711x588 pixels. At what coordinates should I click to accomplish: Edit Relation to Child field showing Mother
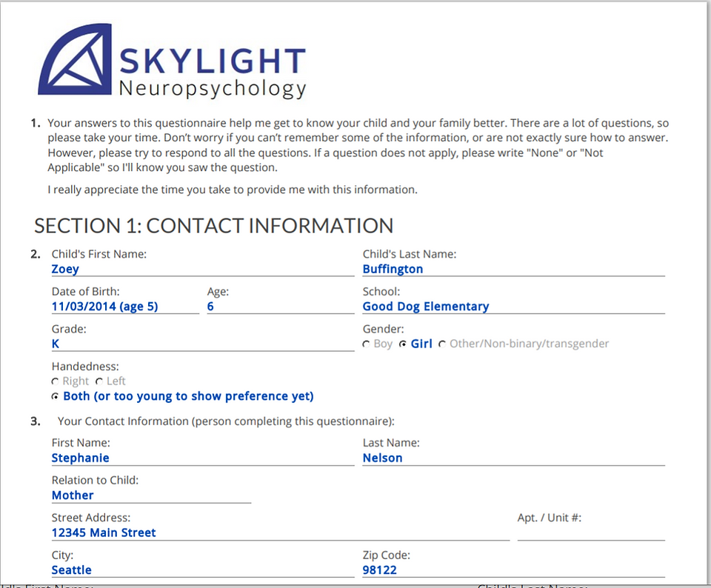click(x=151, y=495)
